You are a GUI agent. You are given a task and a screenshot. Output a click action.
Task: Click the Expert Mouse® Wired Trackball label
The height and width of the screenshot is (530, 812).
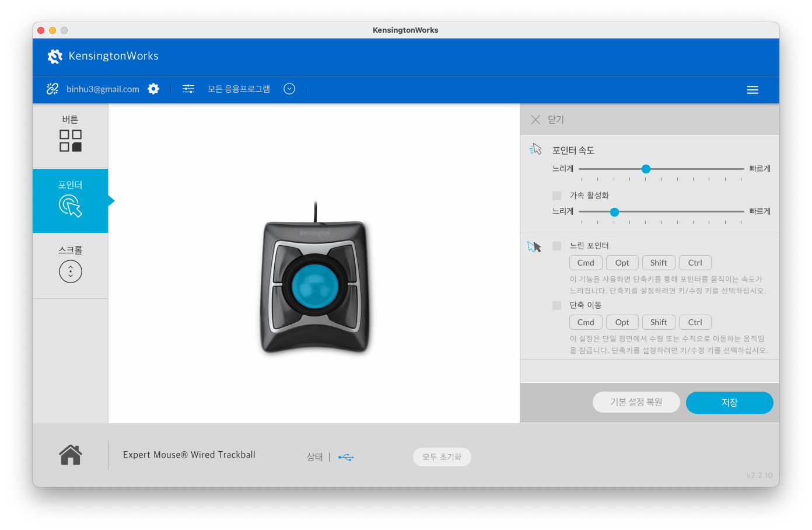[x=189, y=455]
